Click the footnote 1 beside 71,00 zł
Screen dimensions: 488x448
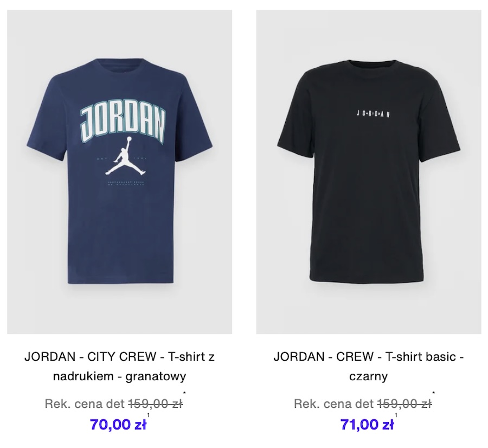point(396,415)
